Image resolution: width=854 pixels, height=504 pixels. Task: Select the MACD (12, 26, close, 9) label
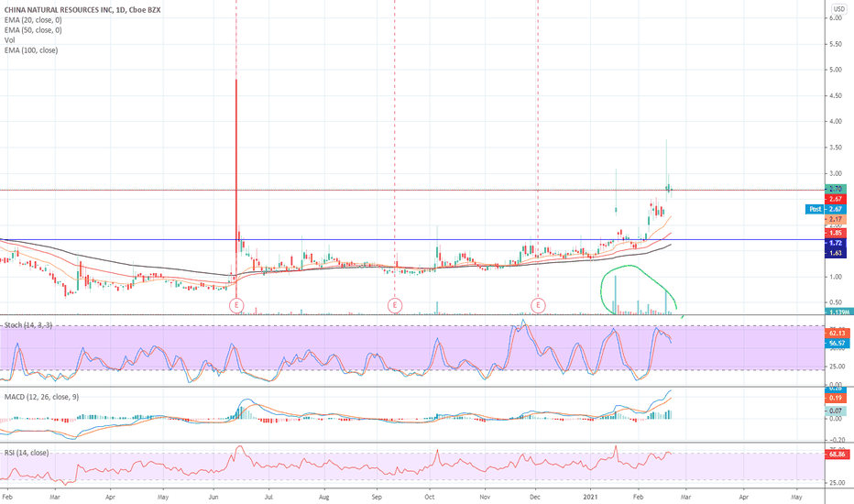tap(41, 397)
